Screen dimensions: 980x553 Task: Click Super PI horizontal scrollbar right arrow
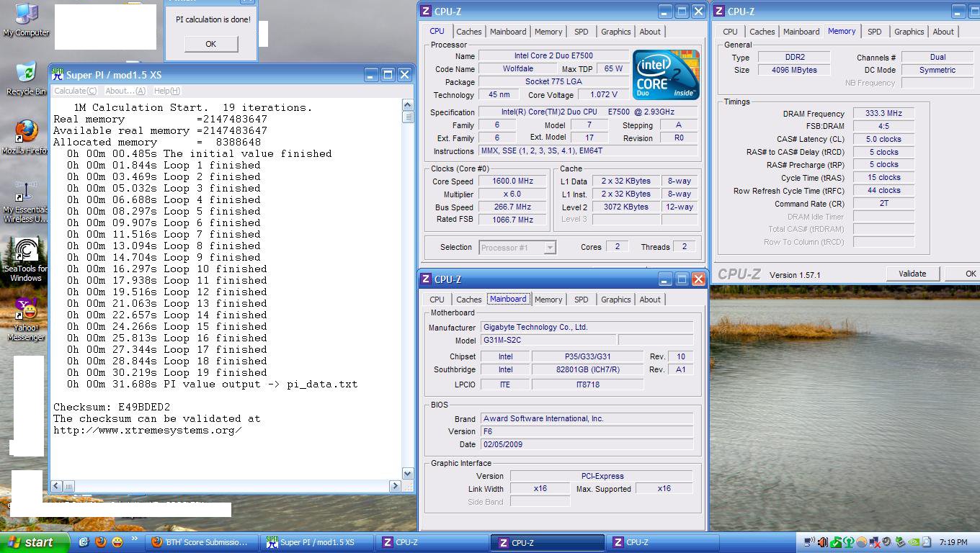(x=395, y=486)
